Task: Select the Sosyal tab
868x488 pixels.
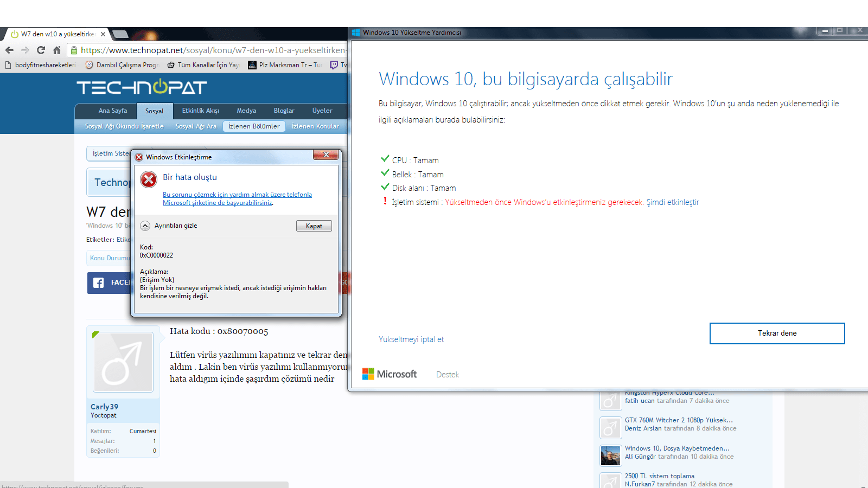Action: click(x=154, y=111)
